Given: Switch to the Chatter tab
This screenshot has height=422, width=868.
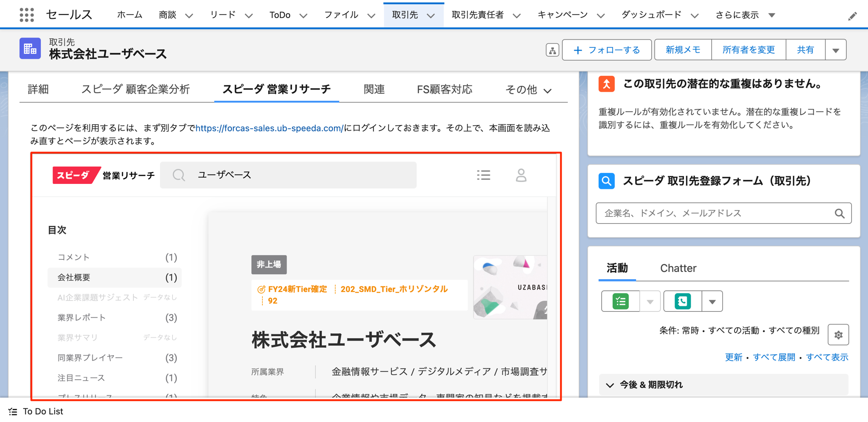Looking at the screenshot, I should pyautogui.click(x=678, y=267).
